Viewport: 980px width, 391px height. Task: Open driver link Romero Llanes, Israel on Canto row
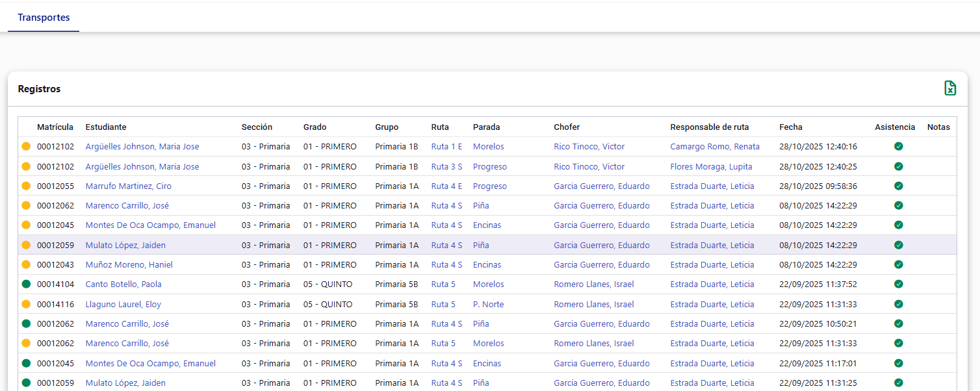coord(593,284)
